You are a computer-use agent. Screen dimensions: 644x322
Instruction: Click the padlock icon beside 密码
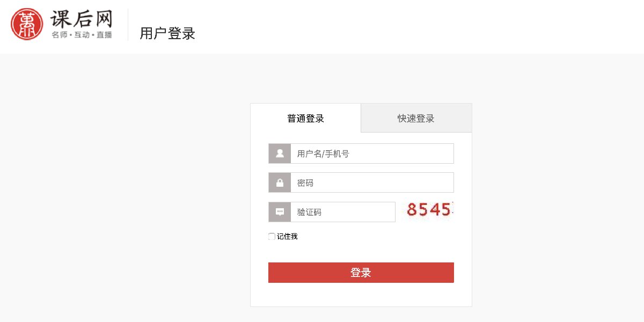point(280,182)
